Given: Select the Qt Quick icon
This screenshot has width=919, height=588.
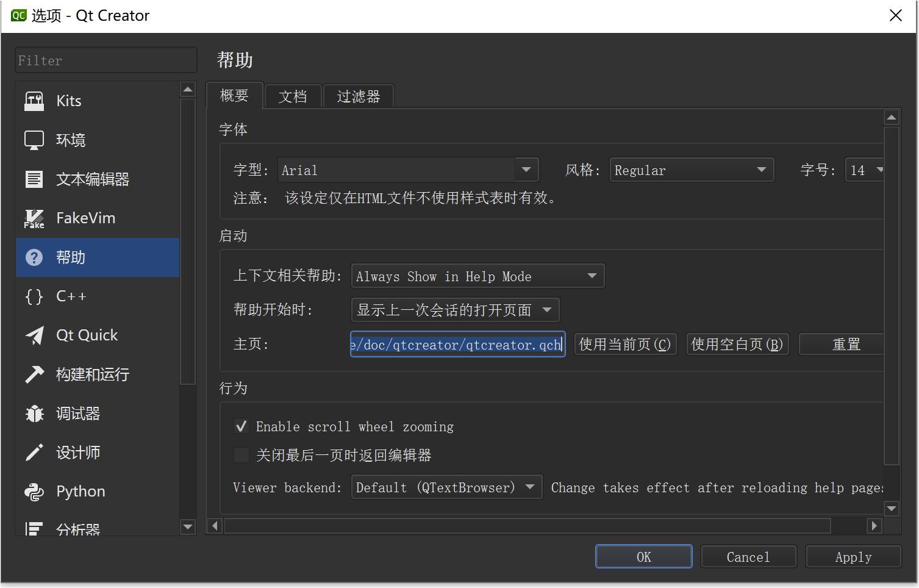Looking at the screenshot, I should 34,335.
